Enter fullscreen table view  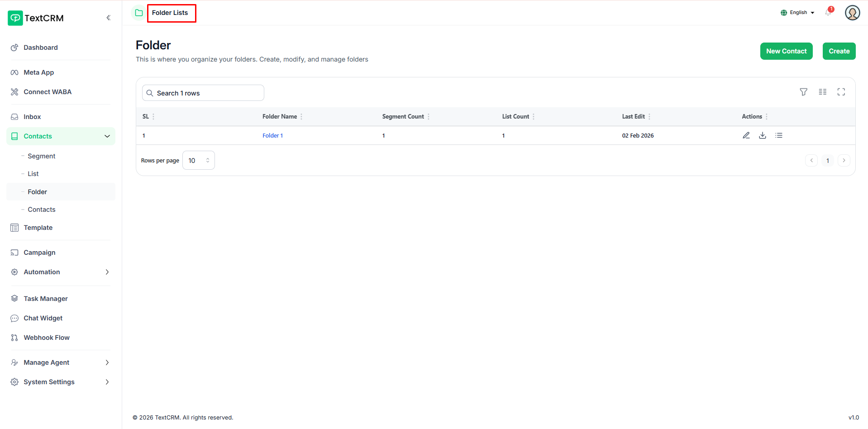841,92
